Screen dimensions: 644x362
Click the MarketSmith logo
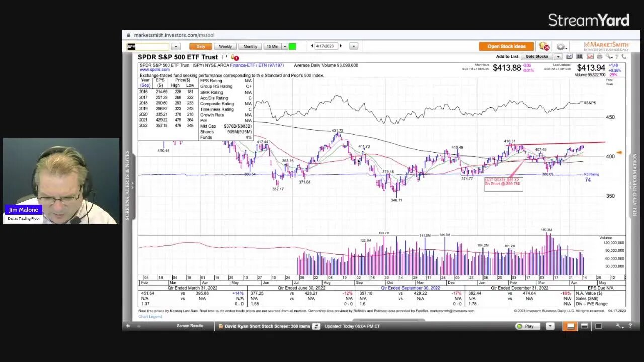[606, 46]
